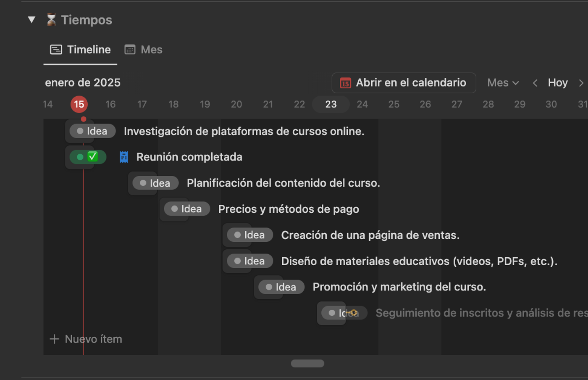Click the Abrir en el calendario button
The width and height of the screenshot is (588, 380).
coord(404,83)
